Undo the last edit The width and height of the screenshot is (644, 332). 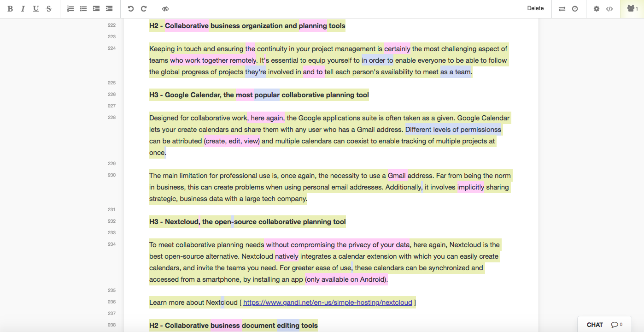tap(131, 9)
